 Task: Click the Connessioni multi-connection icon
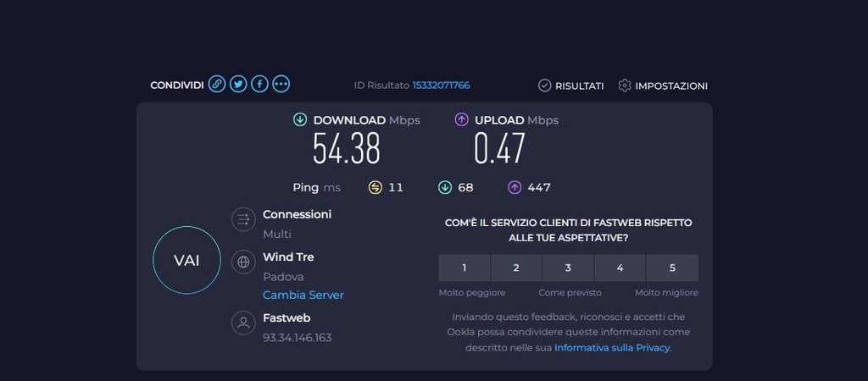[243, 219]
